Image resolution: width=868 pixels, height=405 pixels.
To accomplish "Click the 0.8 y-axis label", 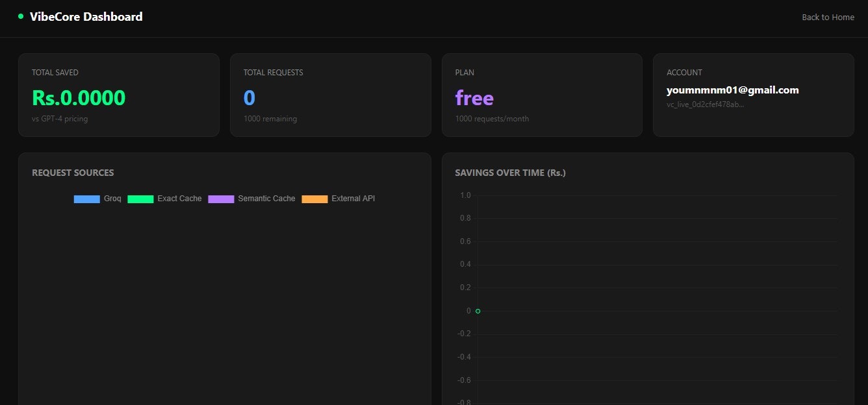I will pyautogui.click(x=465, y=218).
